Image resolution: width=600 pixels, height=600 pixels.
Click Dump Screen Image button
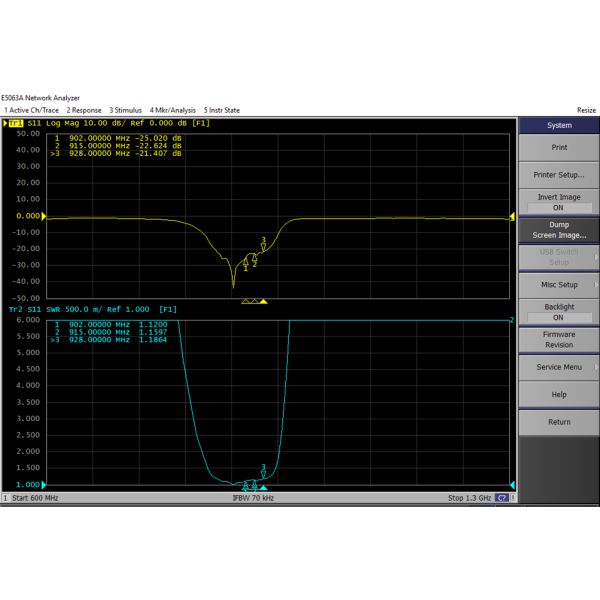(x=559, y=230)
